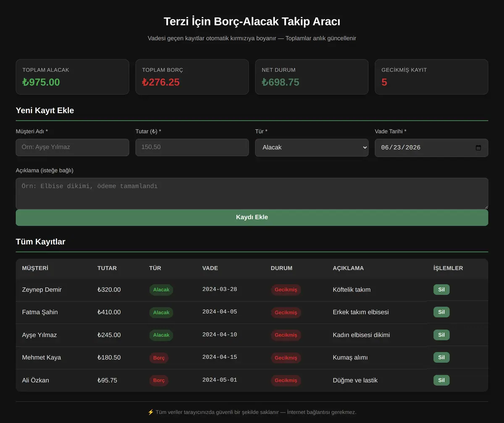Click the VADE column header
Screen dimensions: 504x423
[210, 268]
